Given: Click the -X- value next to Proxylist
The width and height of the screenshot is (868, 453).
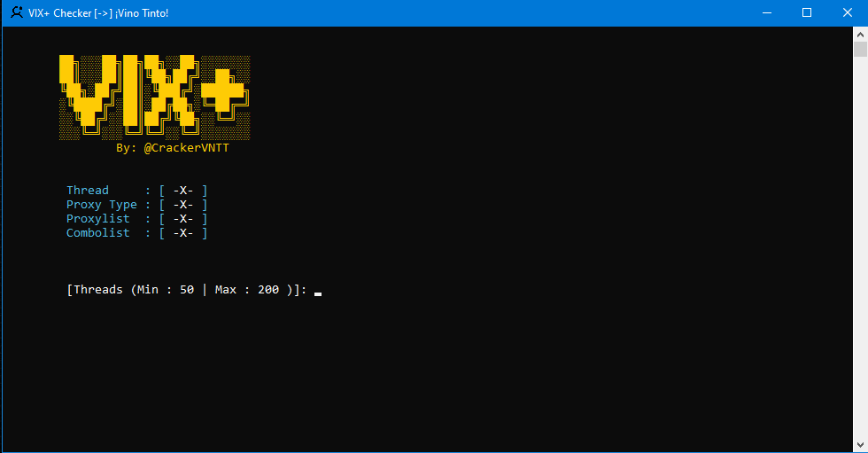Looking at the screenshot, I should [x=183, y=219].
